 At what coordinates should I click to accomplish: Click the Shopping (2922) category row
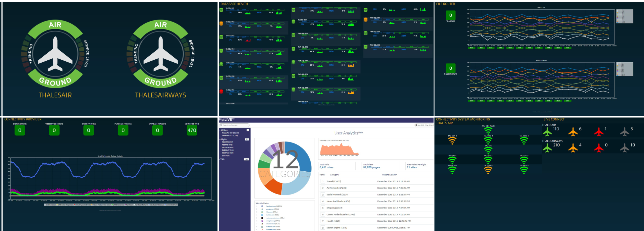pos(376,208)
